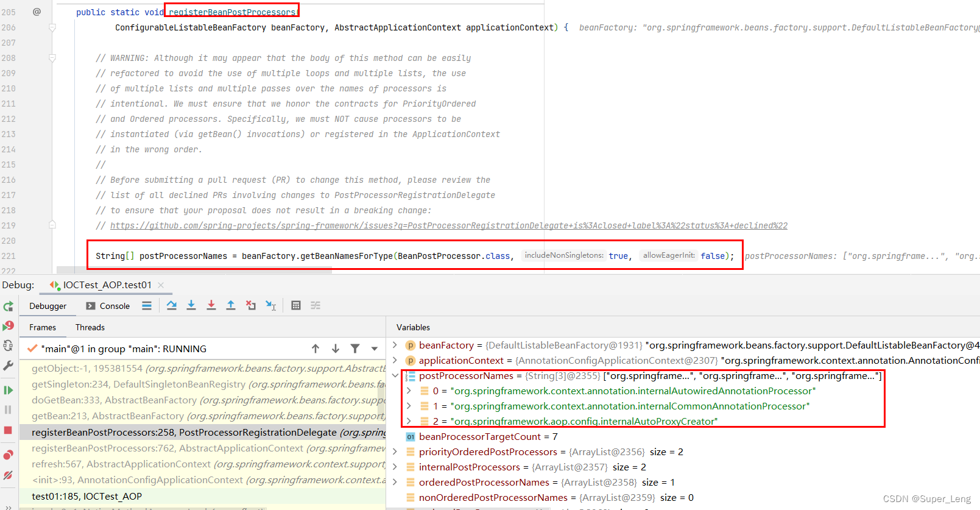
Task: Click the applicationContext parameter icon
Action: coord(411,360)
